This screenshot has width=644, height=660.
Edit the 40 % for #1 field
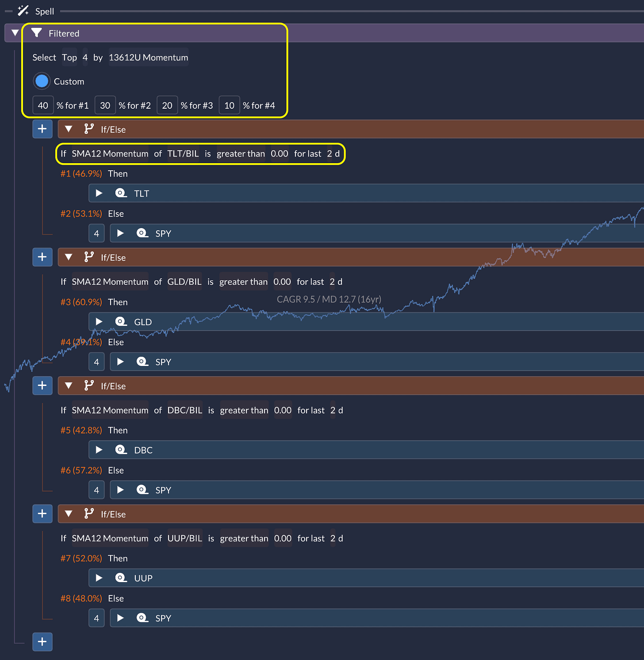pyautogui.click(x=43, y=105)
